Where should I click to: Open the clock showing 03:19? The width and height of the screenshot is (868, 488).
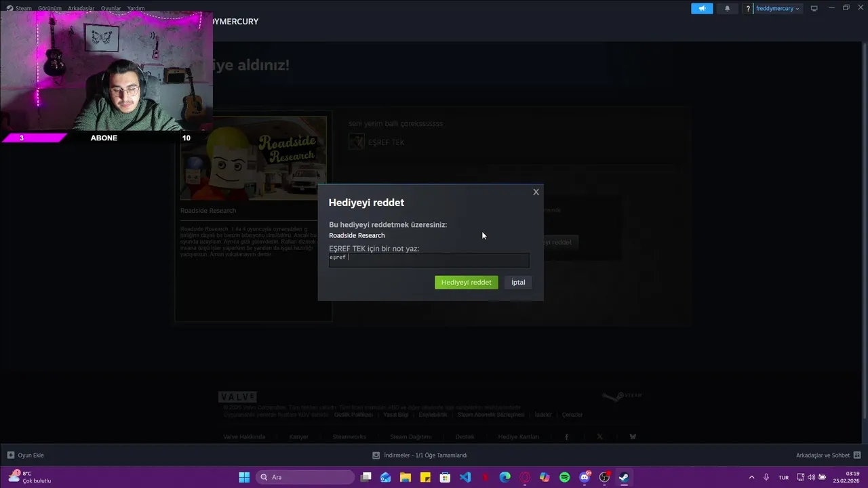(845, 477)
